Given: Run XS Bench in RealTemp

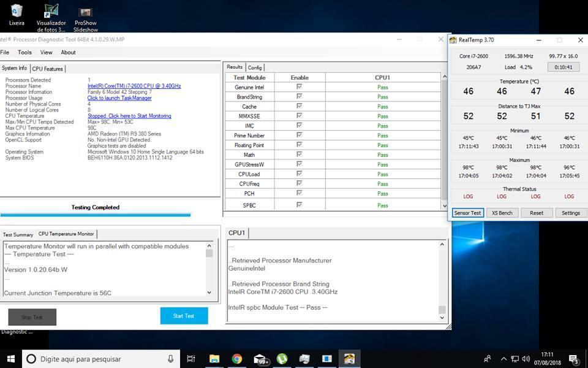Looking at the screenshot, I should coord(502,213).
